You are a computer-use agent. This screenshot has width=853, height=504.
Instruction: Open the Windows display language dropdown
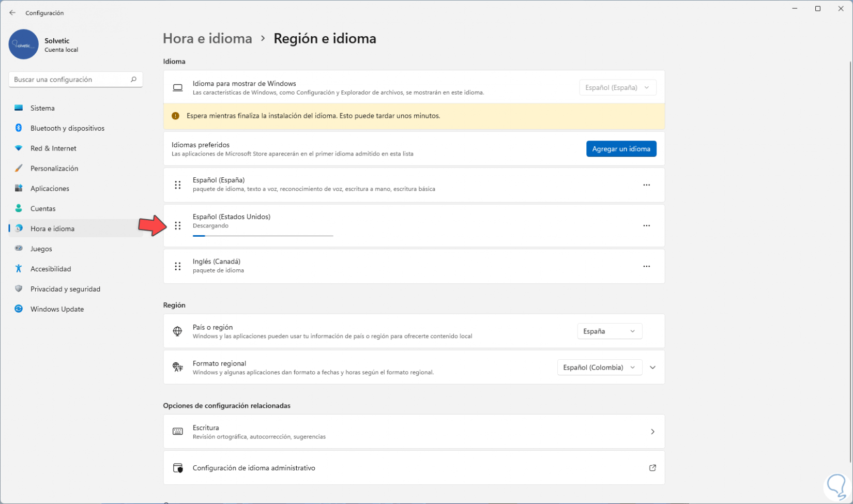coord(617,88)
